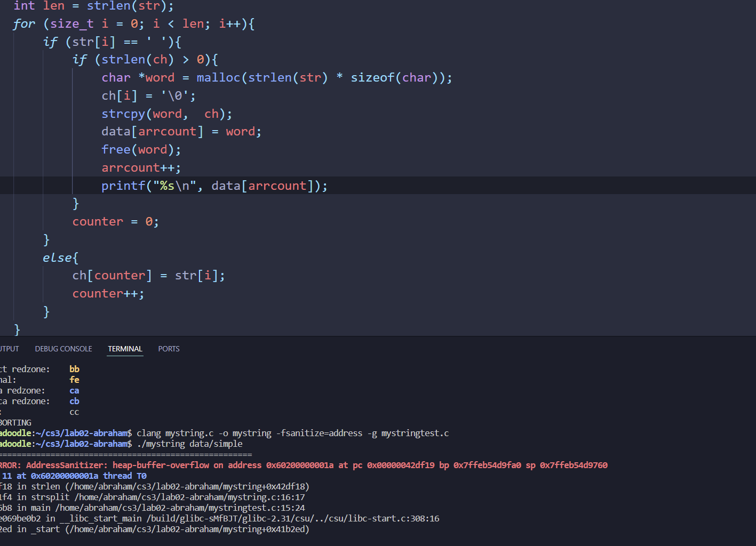Click the for loop keyword

coord(24,24)
